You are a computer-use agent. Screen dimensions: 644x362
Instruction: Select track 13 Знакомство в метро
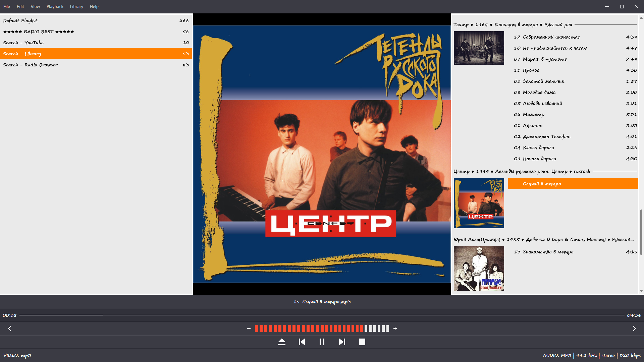[573, 252]
